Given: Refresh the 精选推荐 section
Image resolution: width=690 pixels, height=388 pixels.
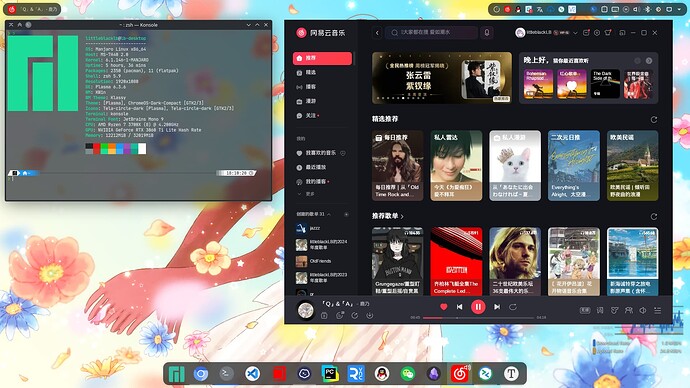Looking at the screenshot, I should [x=654, y=119].
